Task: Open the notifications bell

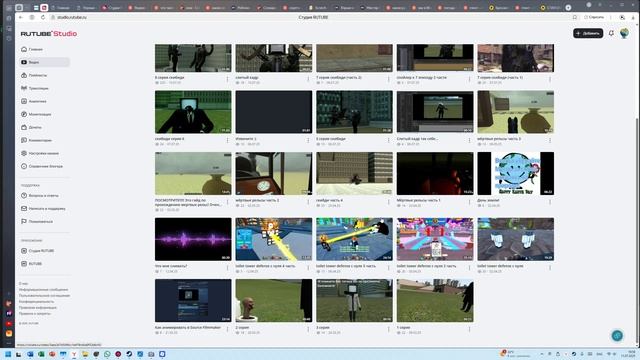Action: click(611, 33)
